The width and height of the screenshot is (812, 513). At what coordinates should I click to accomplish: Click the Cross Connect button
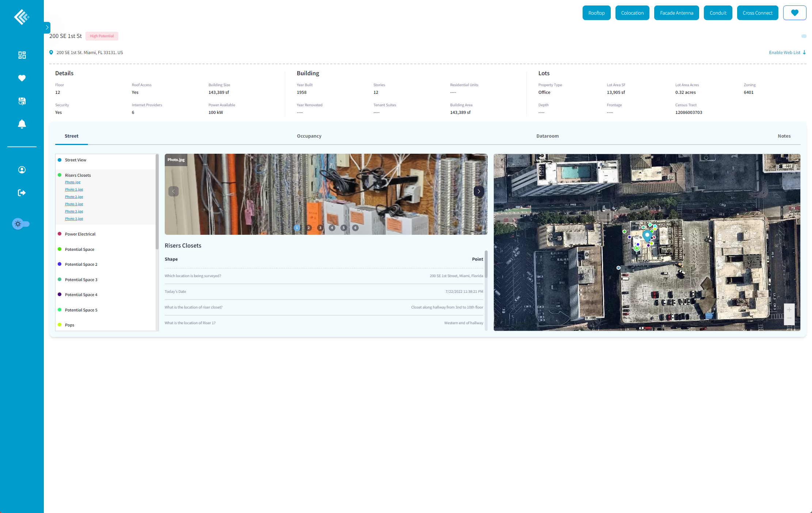tap(757, 13)
